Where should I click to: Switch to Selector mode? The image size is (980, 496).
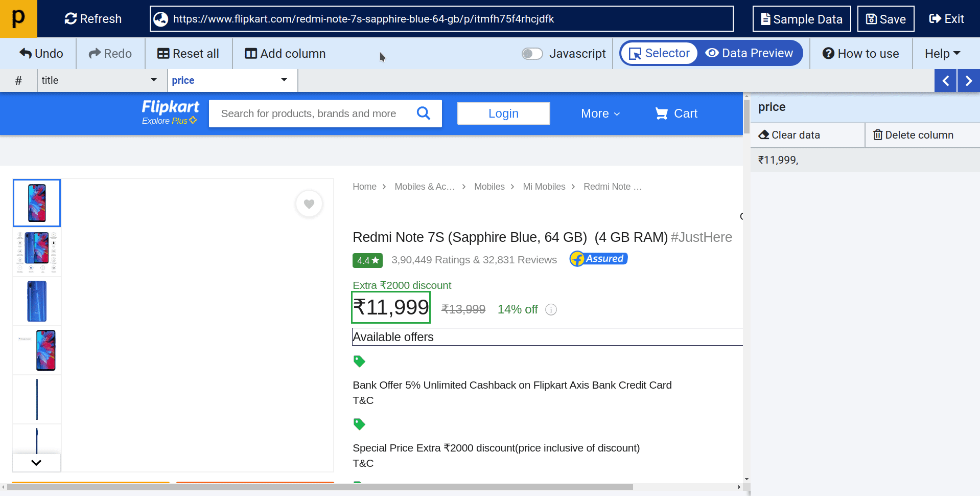pos(660,53)
